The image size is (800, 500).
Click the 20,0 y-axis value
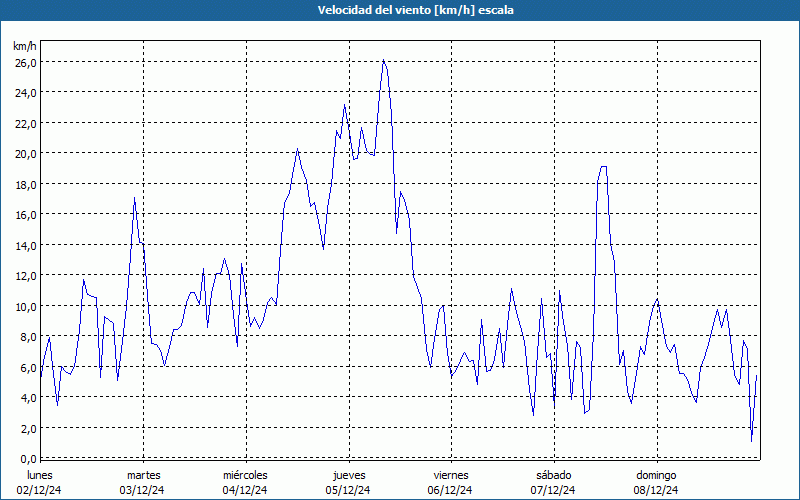[26, 155]
